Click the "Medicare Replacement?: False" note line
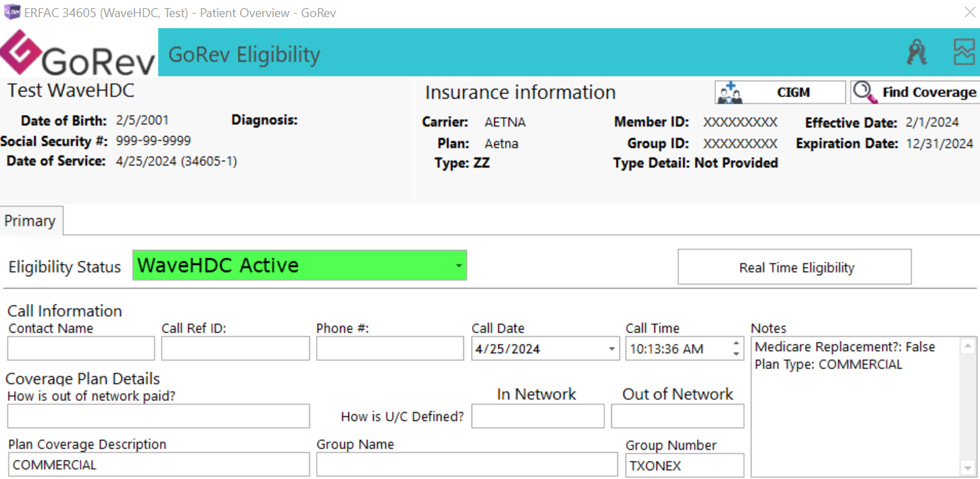The width and height of the screenshot is (980, 479). [845, 347]
